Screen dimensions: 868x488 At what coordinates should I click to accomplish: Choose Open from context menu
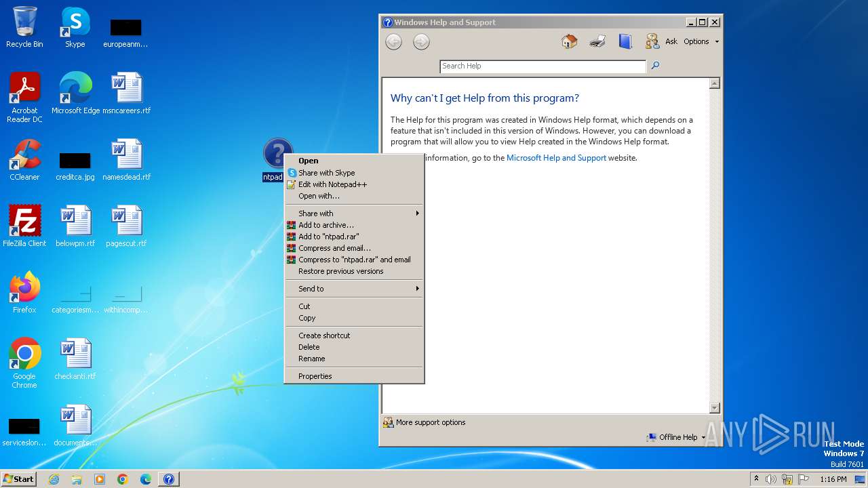(x=354, y=161)
